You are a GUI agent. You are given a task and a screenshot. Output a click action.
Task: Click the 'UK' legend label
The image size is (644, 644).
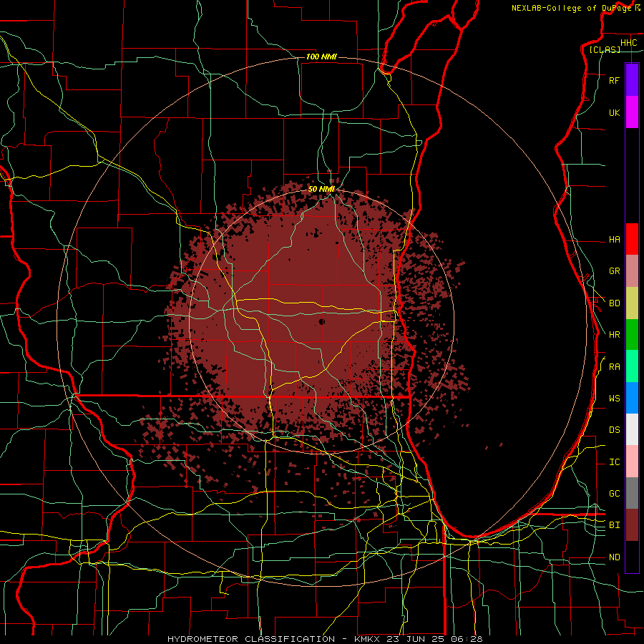click(x=615, y=112)
